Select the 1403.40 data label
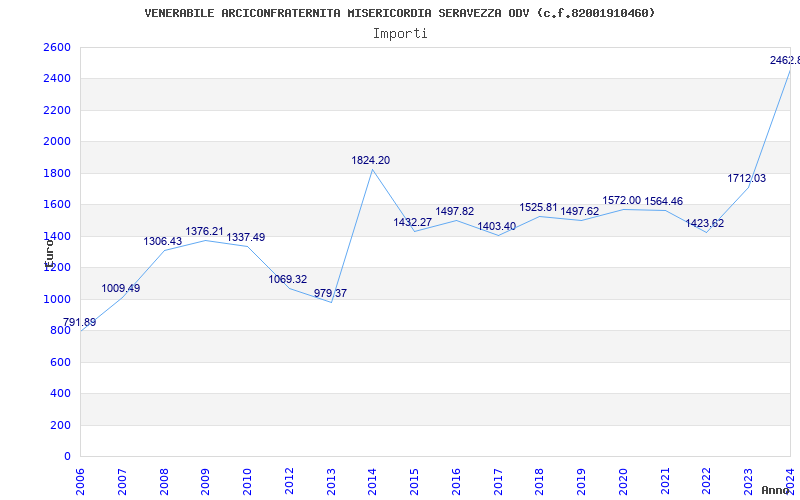Viewport: 800px width, 500px height. coord(496,226)
